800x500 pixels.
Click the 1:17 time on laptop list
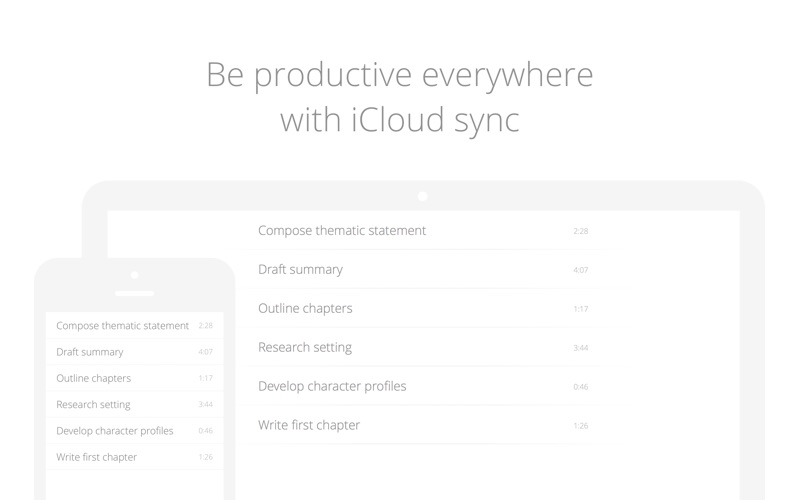coord(581,309)
